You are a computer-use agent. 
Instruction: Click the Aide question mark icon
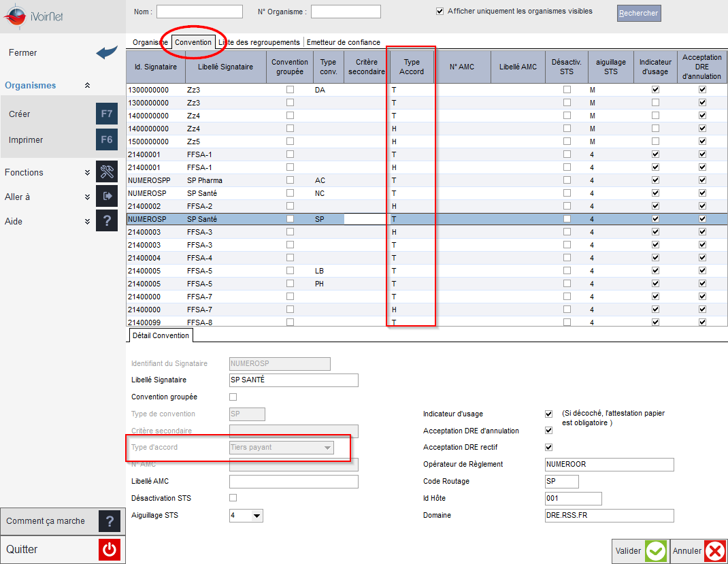tap(107, 220)
